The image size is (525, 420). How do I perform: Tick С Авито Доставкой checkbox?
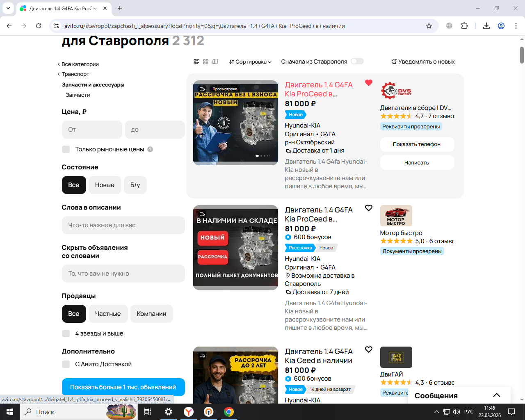(66, 364)
